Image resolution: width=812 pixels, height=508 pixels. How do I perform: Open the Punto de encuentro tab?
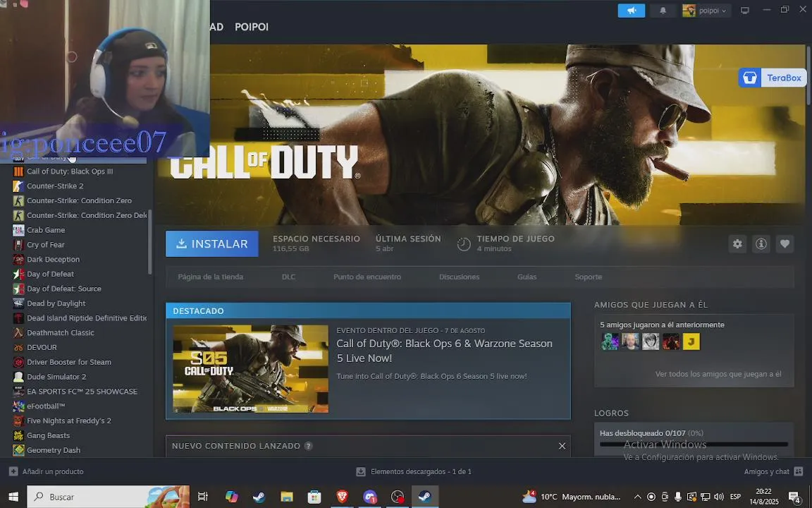367,277
